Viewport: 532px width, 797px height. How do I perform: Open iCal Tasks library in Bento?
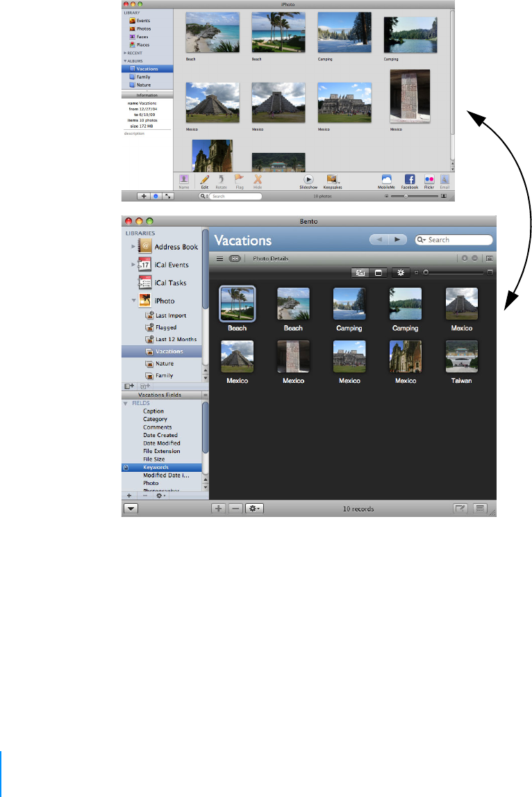click(163, 283)
